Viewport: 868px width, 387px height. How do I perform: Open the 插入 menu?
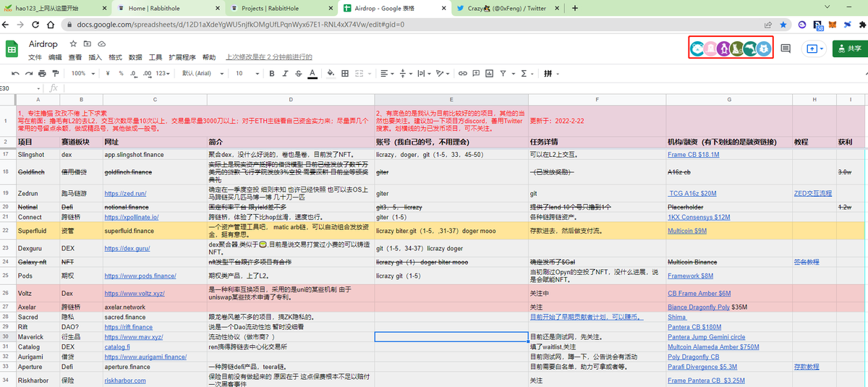pyautogui.click(x=95, y=57)
